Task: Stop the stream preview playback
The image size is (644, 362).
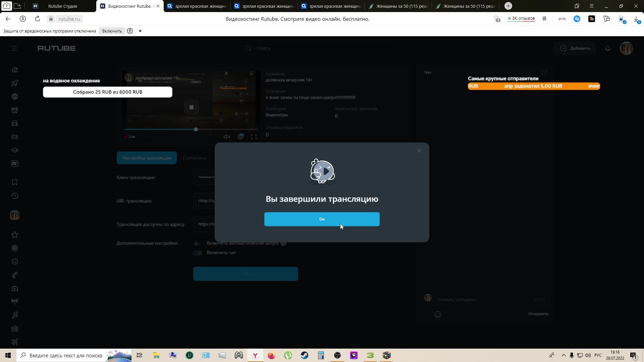Action: [x=191, y=107]
